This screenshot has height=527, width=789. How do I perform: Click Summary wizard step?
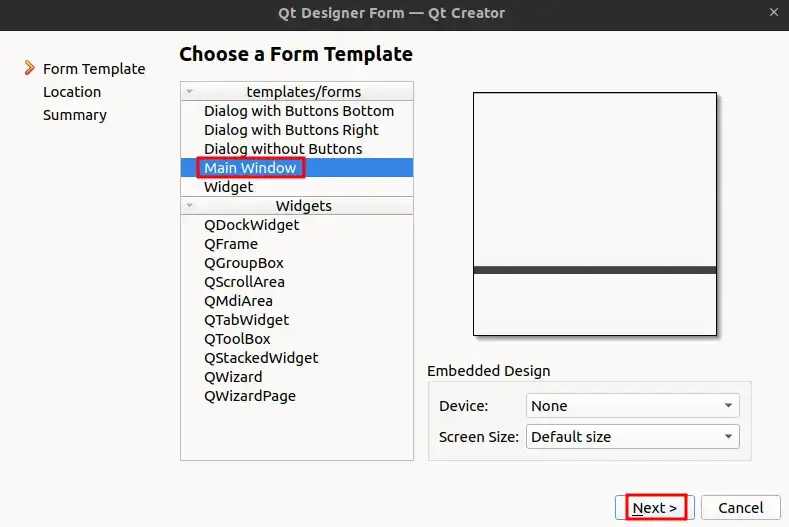click(74, 115)
